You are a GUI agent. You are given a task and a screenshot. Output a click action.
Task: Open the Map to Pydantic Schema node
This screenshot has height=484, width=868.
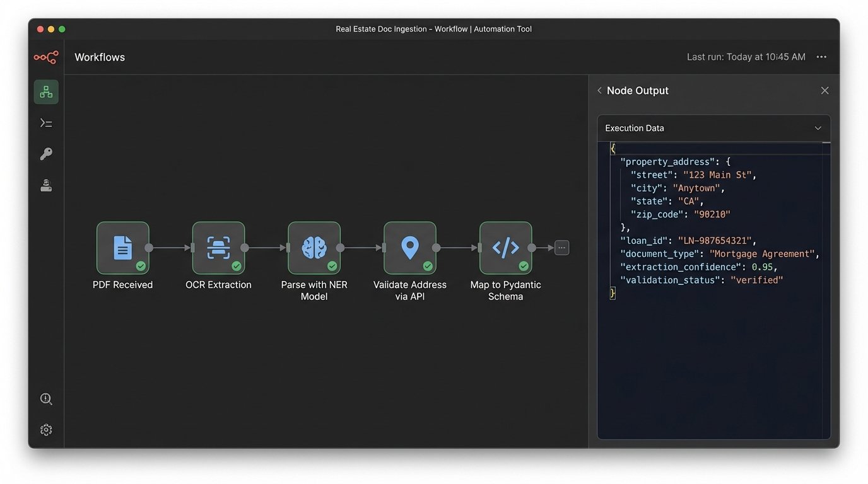pyautogui.click(x=505, y=247)
